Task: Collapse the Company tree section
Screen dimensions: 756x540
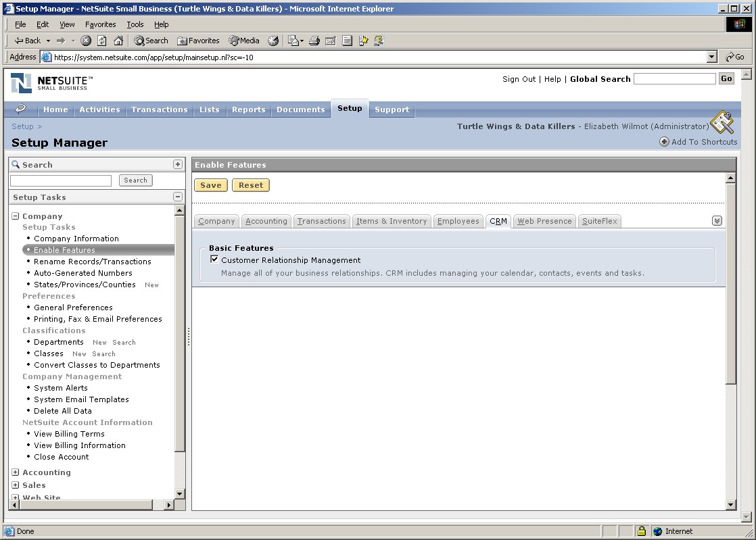Action: coord(16,216)
